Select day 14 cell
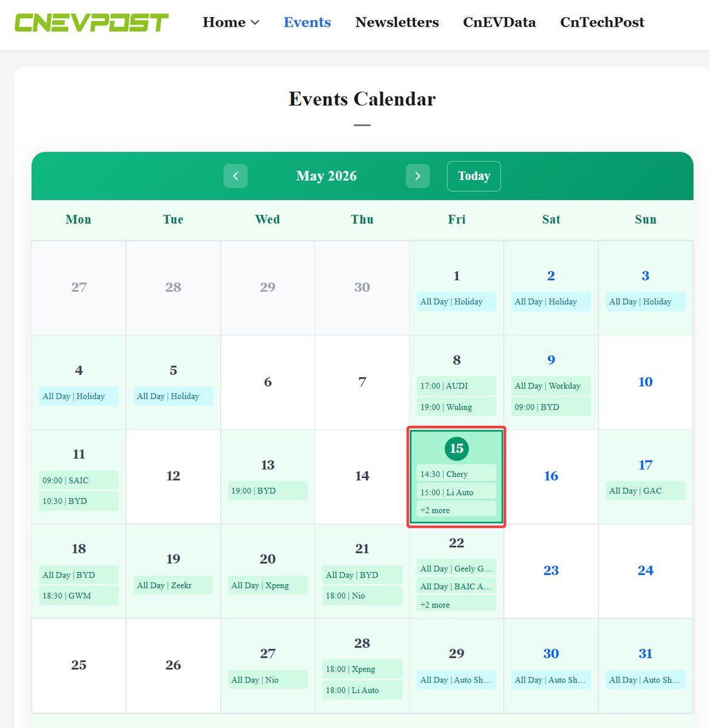Image resolution: width=709 pixels, height=728 pixels. coord(362,476)
